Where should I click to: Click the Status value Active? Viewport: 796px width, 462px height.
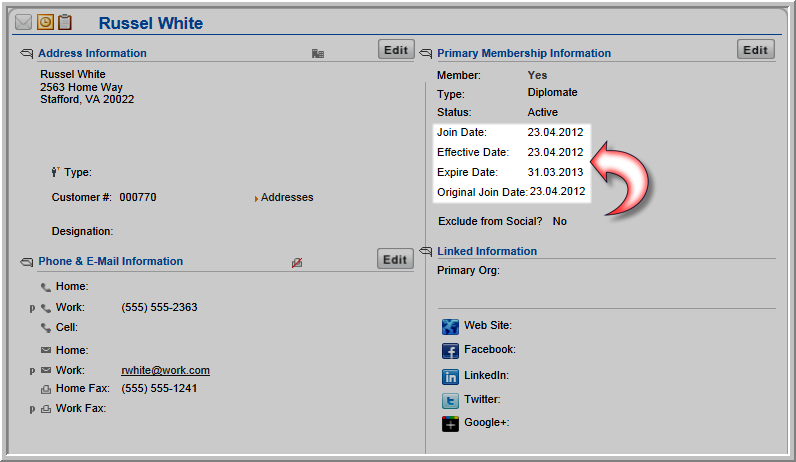click(x=542, y=112)
